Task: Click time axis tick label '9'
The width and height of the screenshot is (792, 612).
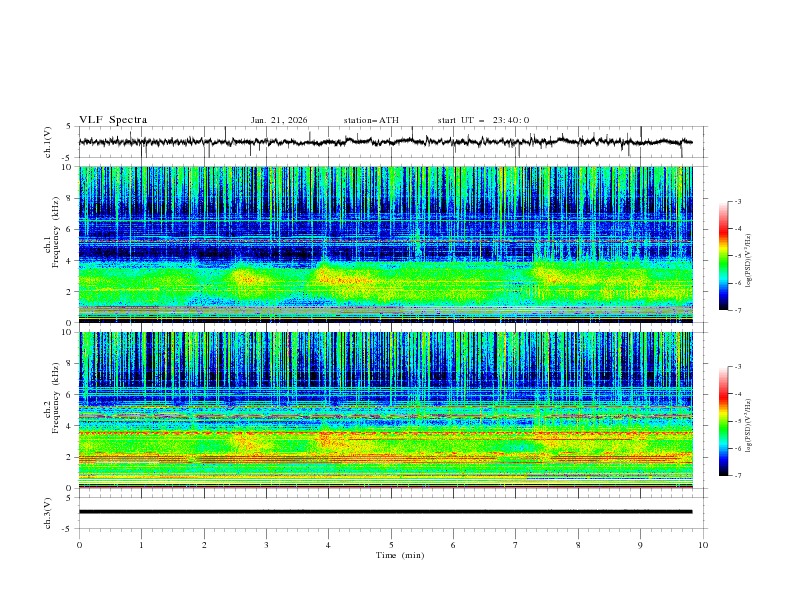Action: [640, 545]
